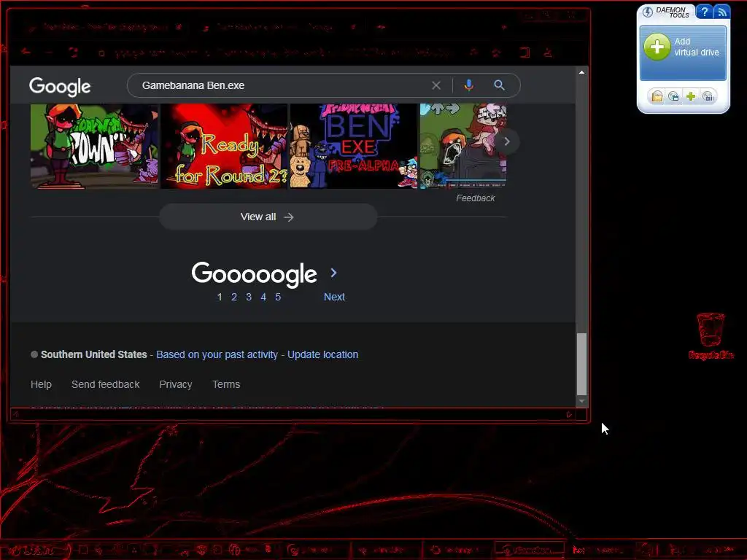Click the Feedback link under the carousel
This screenshot has width=747, height=560.
click(476, 198)
